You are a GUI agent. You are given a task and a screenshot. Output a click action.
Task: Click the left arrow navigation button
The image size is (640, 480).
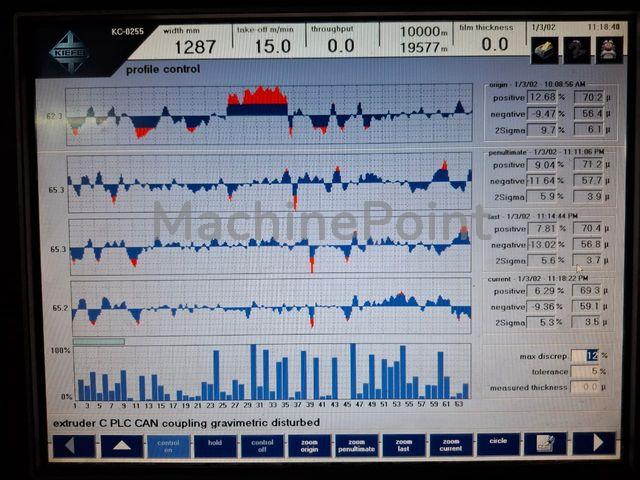tap(74, 445)
